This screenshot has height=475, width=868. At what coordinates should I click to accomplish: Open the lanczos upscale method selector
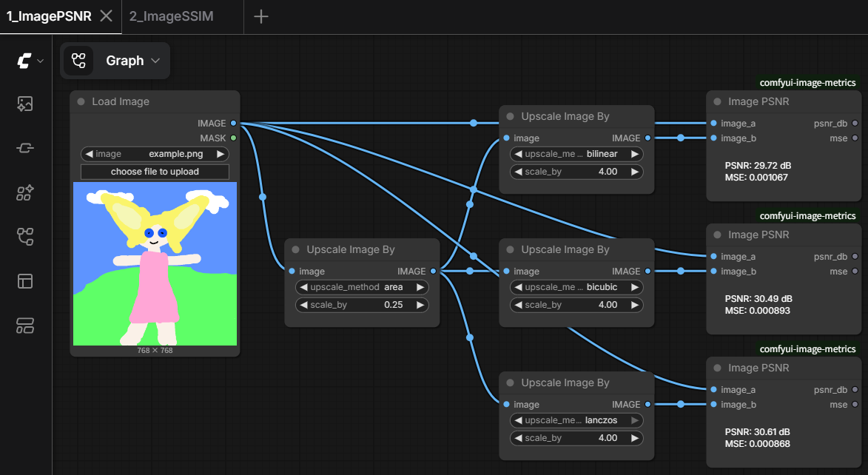pos(576,420)
